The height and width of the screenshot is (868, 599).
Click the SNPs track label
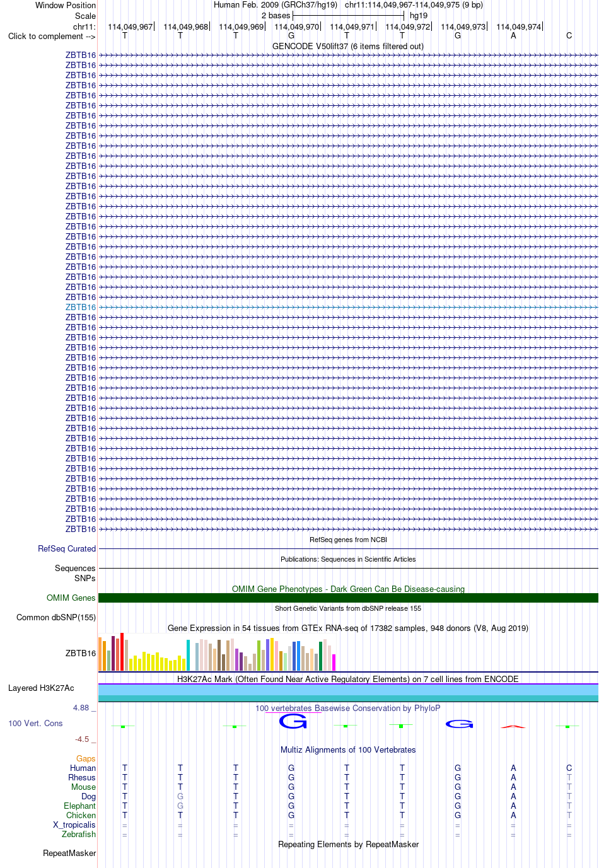[x=85, y=578]
